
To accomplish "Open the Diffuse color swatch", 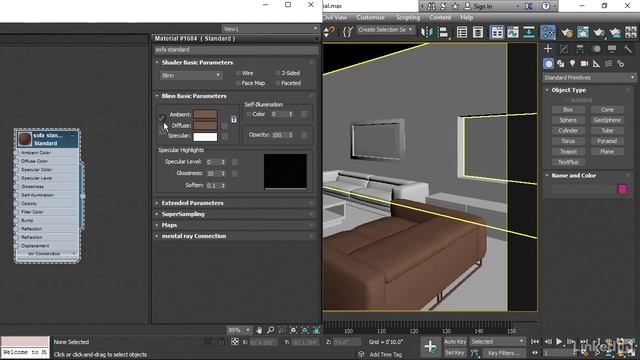I will [x=205, y=125].
